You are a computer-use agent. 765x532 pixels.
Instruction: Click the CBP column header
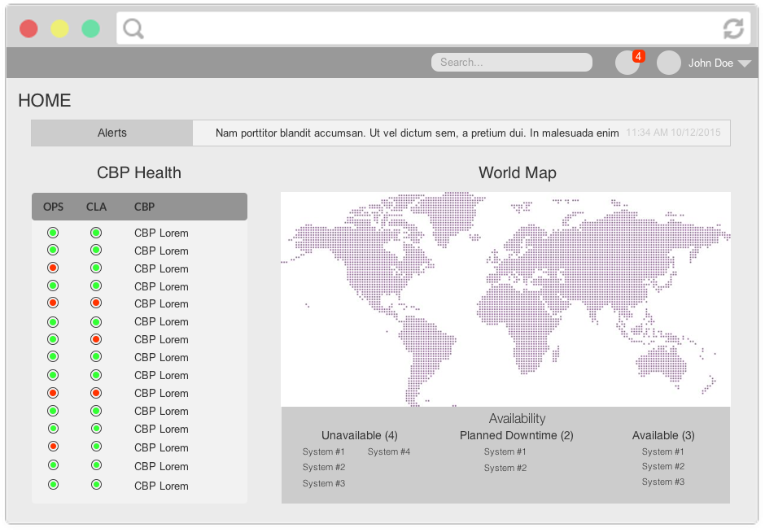point(144,207)
